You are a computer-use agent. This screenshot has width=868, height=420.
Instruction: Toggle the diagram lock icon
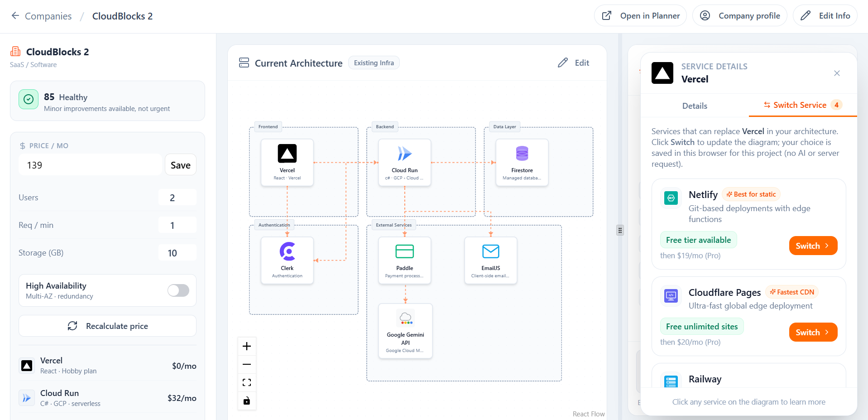point(247,401)
